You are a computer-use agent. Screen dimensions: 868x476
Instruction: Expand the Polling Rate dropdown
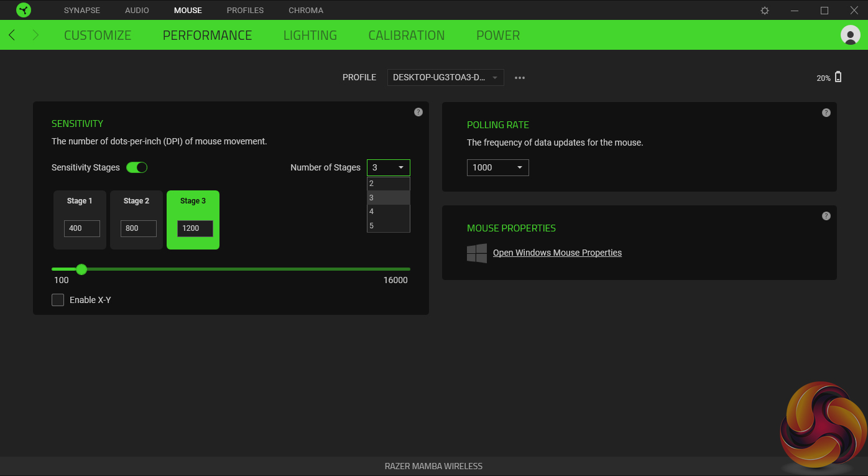click(x=497, y=167)
